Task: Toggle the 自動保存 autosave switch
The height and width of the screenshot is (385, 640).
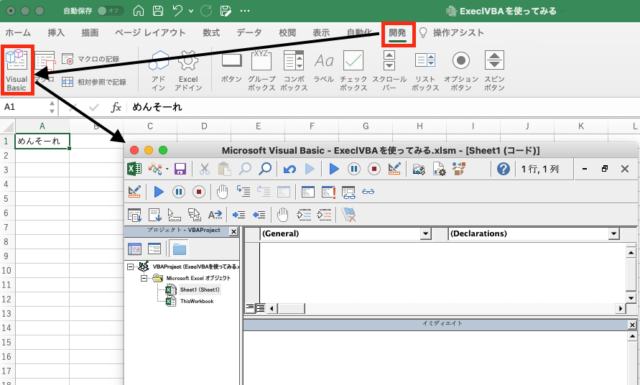Action: 111,11
